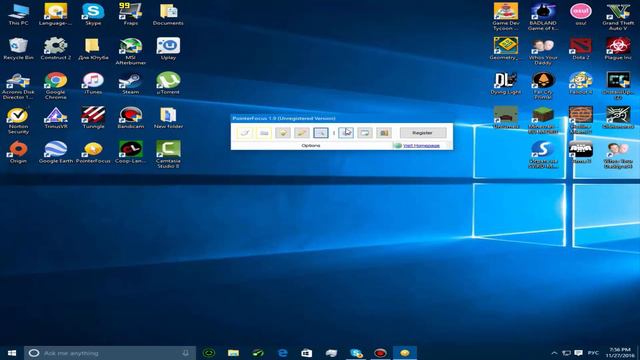Select the Origin desktop shortcut
The height and width of the screenshot is (360, 640).
pyautogui.click(x=18, y=152)
